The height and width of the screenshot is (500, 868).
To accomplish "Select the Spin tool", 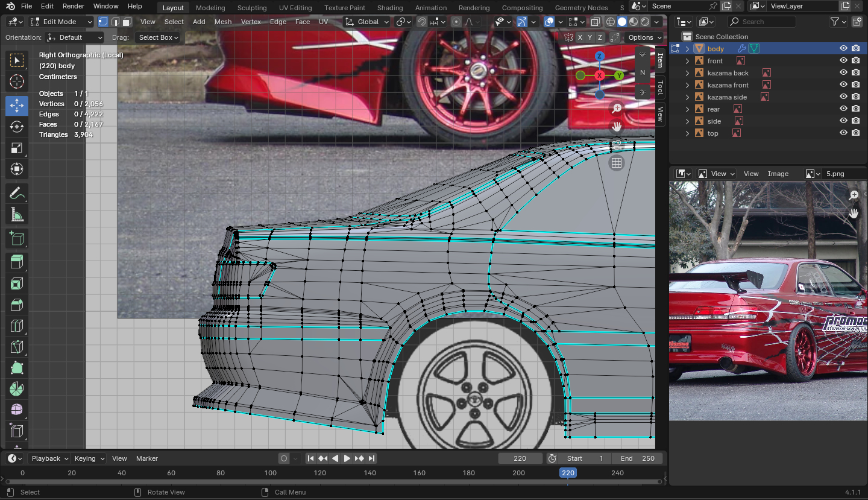I will pos(17,389).
